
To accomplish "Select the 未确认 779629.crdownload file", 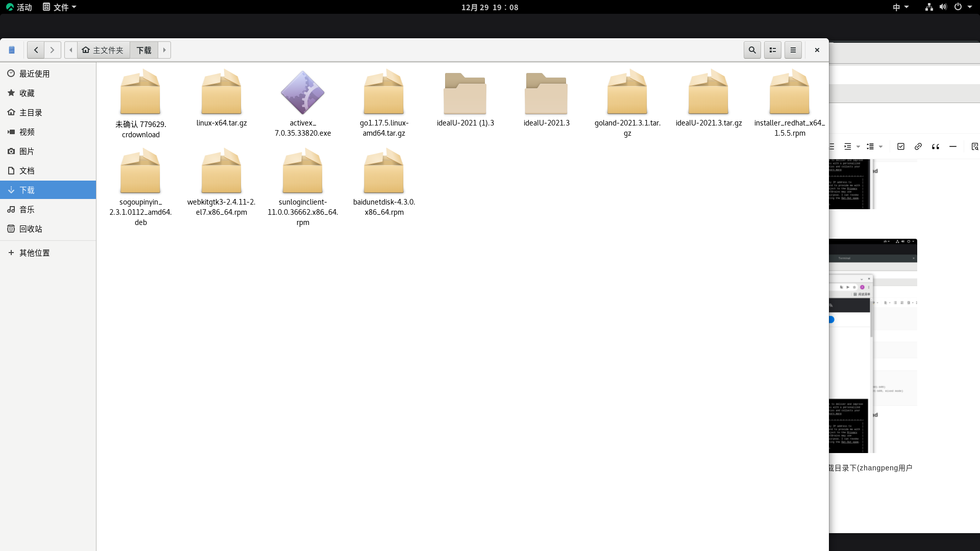I will pos(140,104).
